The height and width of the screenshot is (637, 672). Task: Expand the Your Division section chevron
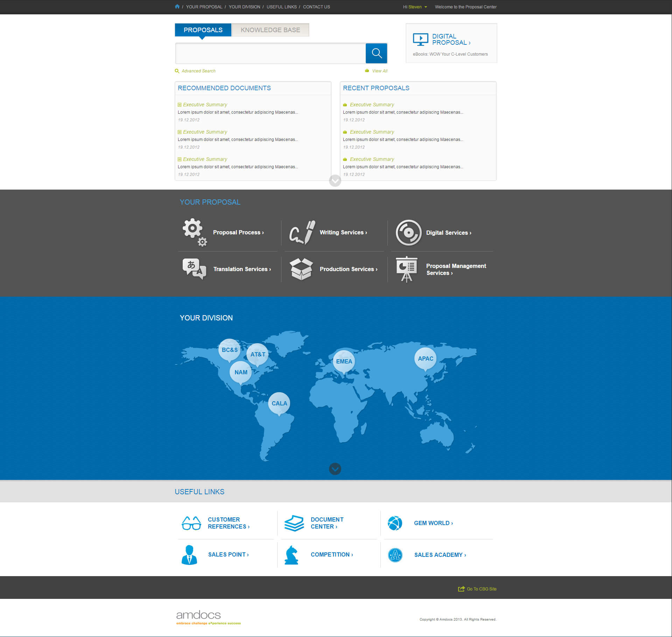335,469
